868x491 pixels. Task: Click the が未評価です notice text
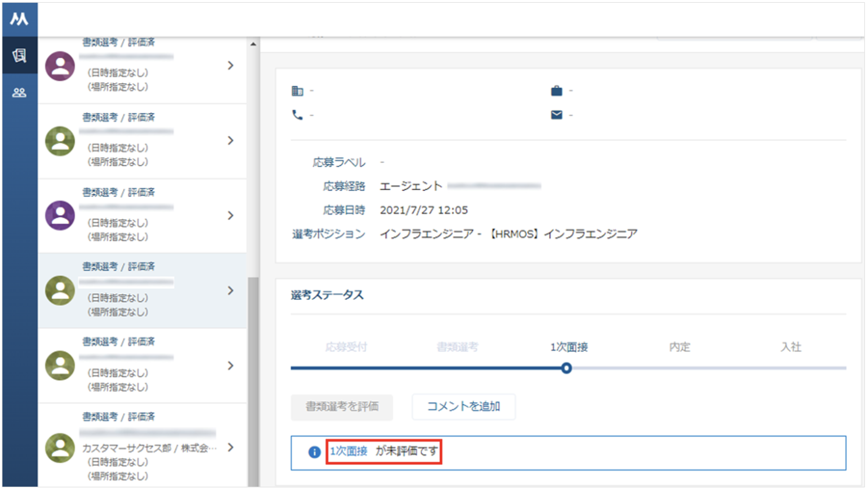407,452
